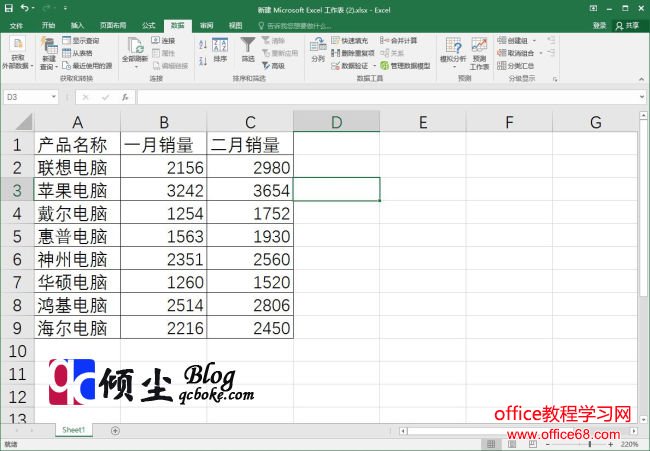Click the Name Box showing D3
650x451 pixels.
(26, 97)
